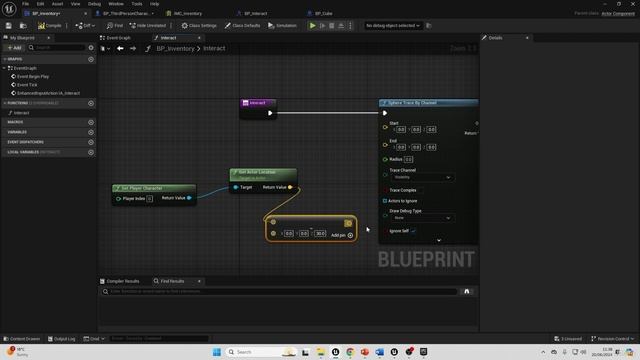640x360 pixels.
Task: Select Event Begin Play in tree
Action: (x=33, y=76)
